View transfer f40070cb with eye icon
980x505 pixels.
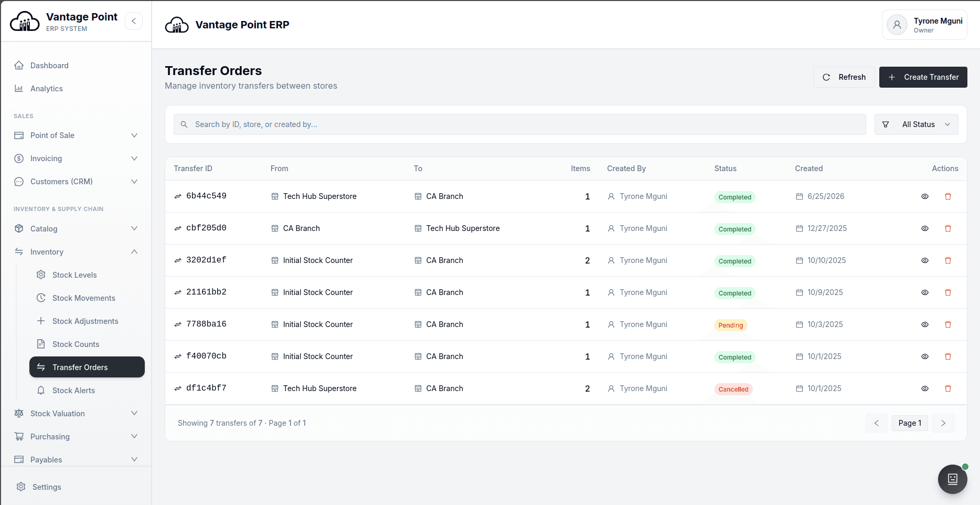925,356
